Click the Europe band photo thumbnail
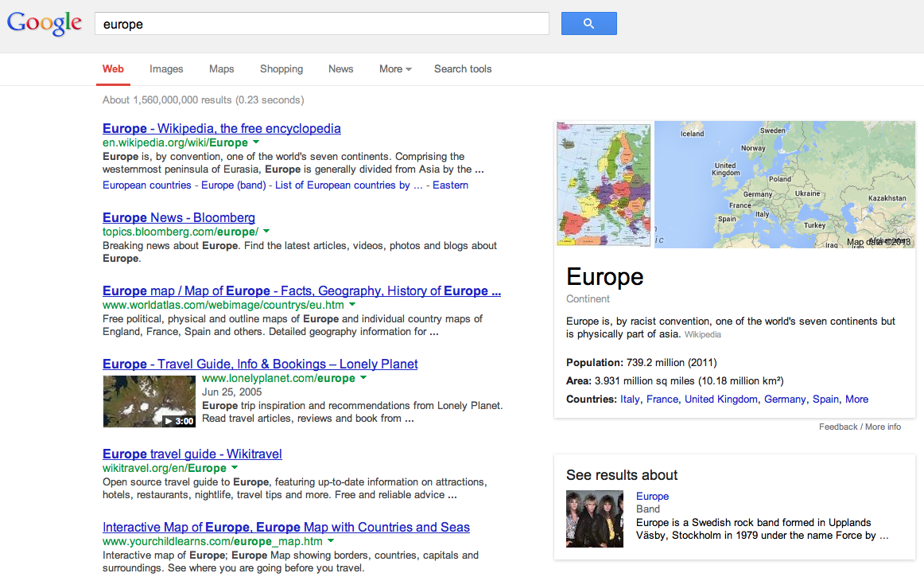Screen dimensions: 924x577 coord(595,519)
